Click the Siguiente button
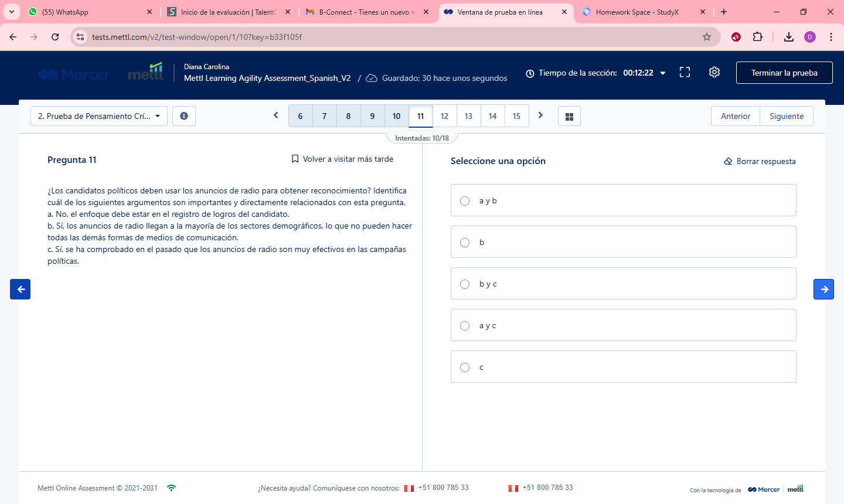 pyautogui.click(x=787, y=116)
